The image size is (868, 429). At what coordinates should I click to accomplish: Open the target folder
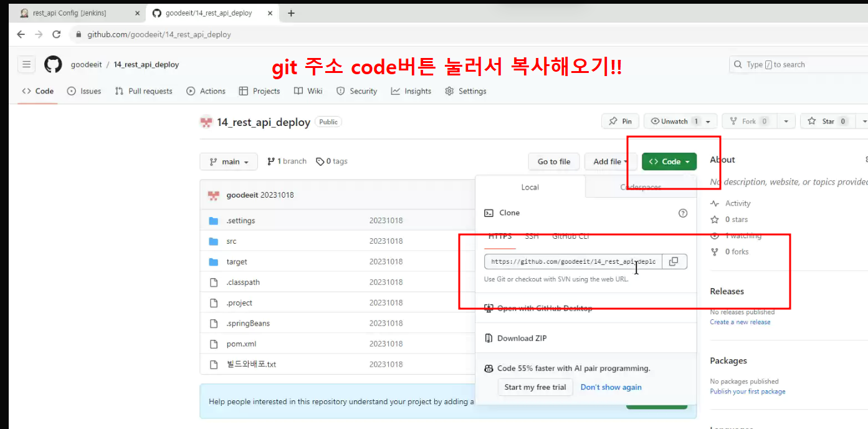(237, 262)
